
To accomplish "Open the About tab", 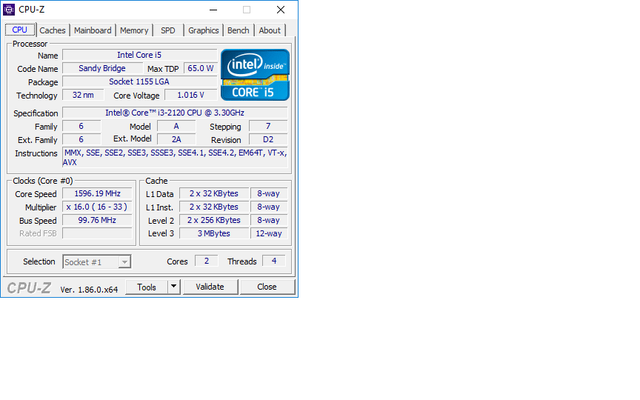I will pos(269,31).
